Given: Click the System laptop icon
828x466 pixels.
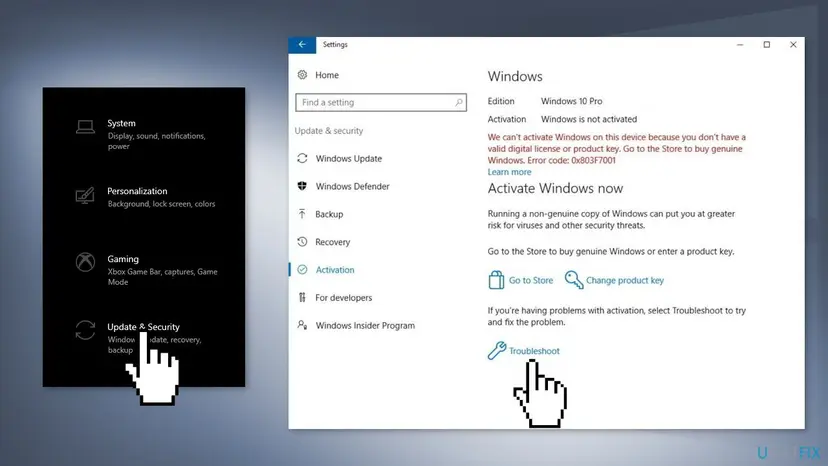Looking at the screenshot, I should (x=85, y=127).
